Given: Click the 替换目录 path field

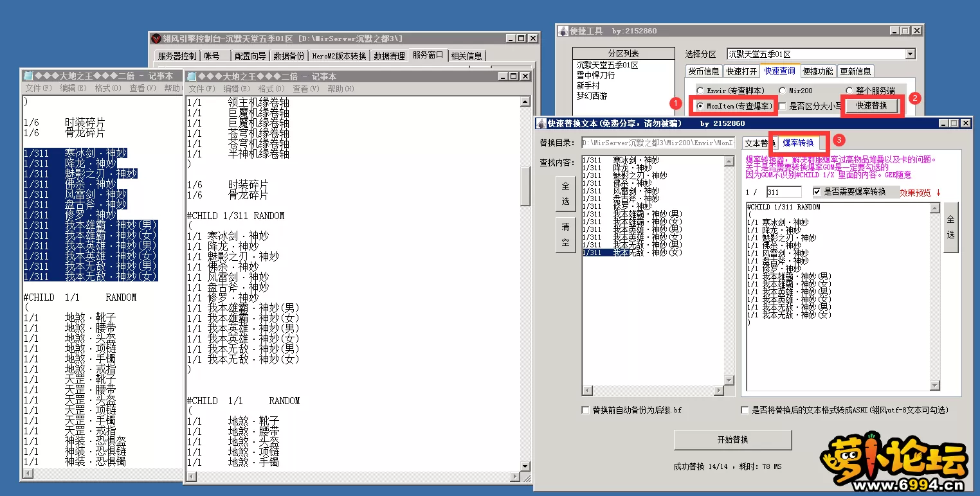Looking at the screenshot, I should [x=658, y=143].
